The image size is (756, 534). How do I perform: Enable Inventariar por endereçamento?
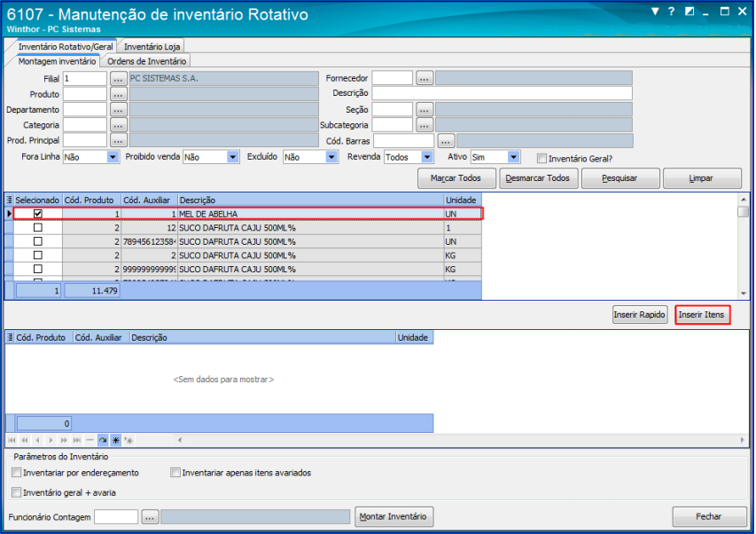click(17, 472)
